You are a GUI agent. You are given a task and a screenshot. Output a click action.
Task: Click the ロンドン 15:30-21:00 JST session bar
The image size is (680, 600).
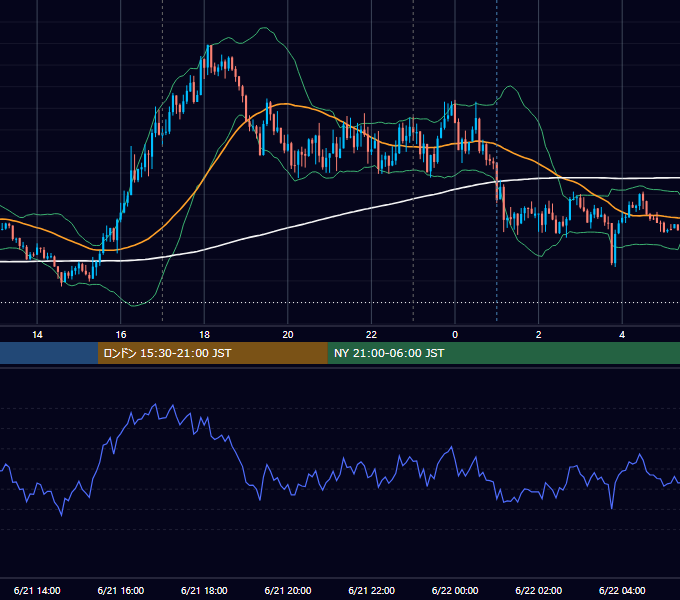(212, 353)
